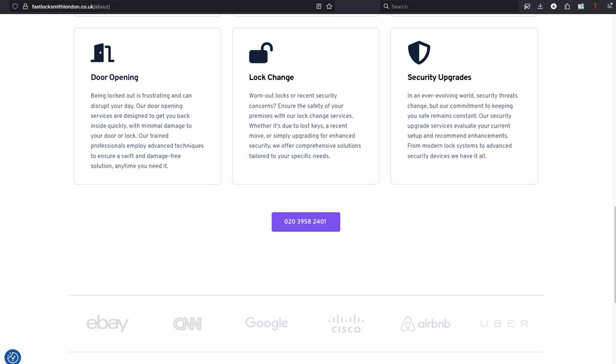This screenshot has height=364, width=616.
Task: Click the Lock Change heading
Action: (x=272, y=77)
